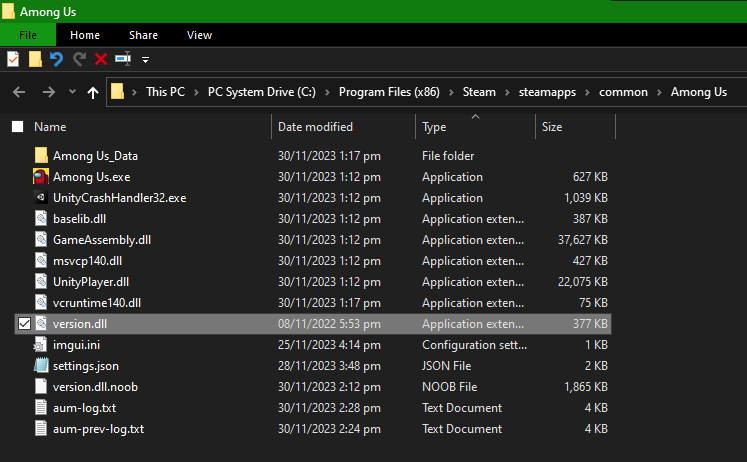Click the Forward navigation arrow
The image size is (747, 462).
(x=49, y=92)
